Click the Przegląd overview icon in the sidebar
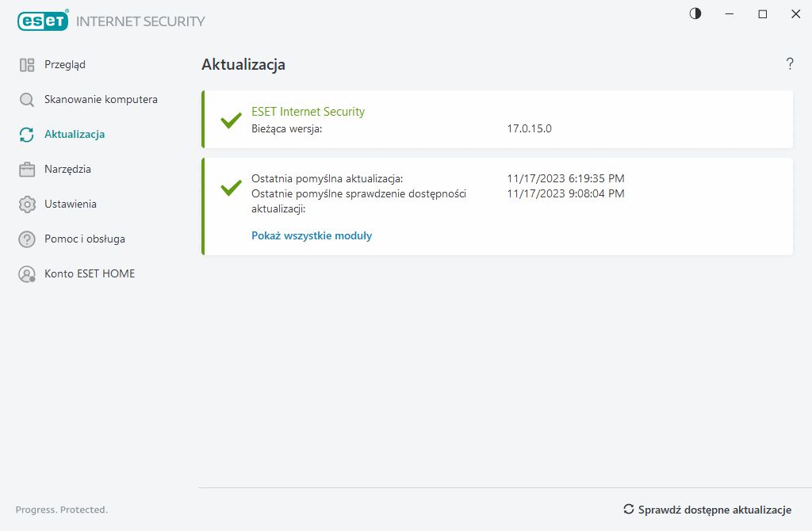The width and height of the screenshot is (812, 531). click(27, 65)
